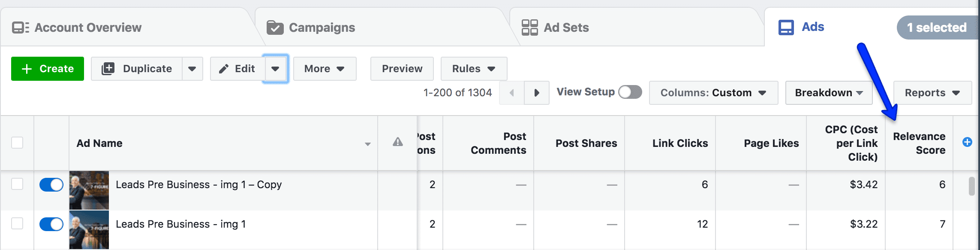Click the warning triangle column icon
Viewport: 980px width, 250px height.
tap(398, 142)
